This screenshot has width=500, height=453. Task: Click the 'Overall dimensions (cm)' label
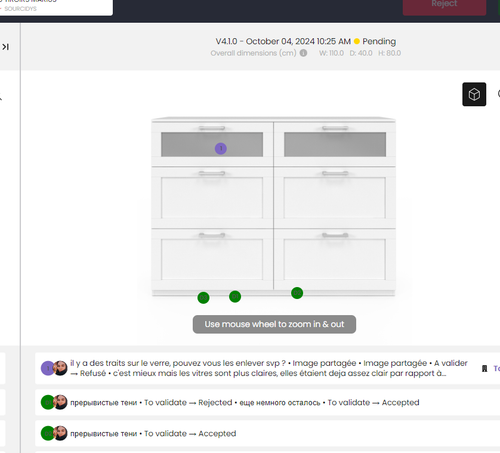click(253, 53)
